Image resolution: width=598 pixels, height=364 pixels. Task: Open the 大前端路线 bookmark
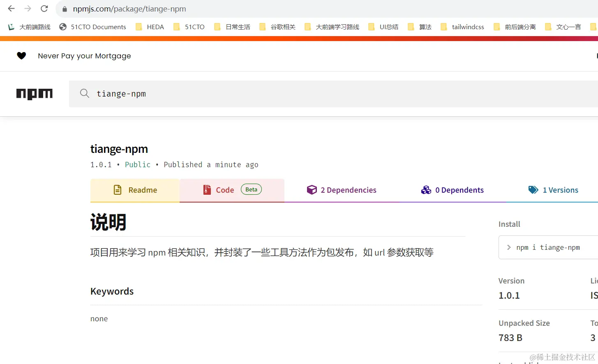coord(29,27)
